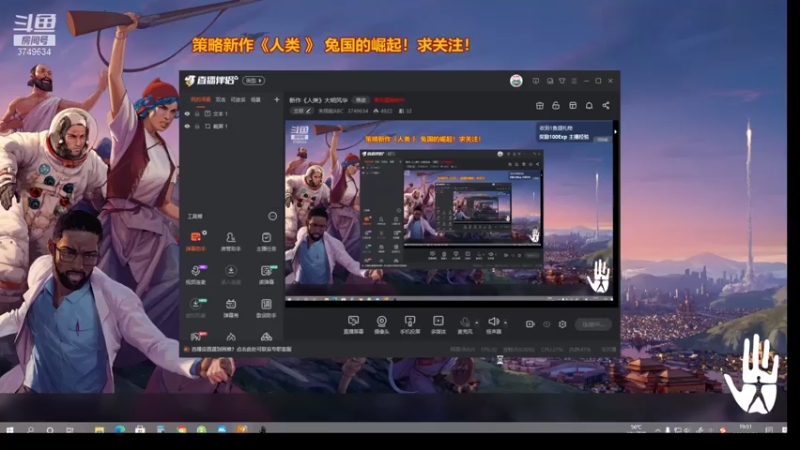The image size is (800, 450).
Task: Expand the microphone options arrow
Action: coord(477,322)
